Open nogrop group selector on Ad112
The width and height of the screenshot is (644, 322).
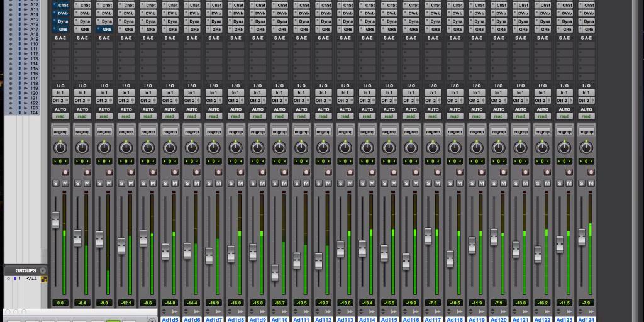323,132
